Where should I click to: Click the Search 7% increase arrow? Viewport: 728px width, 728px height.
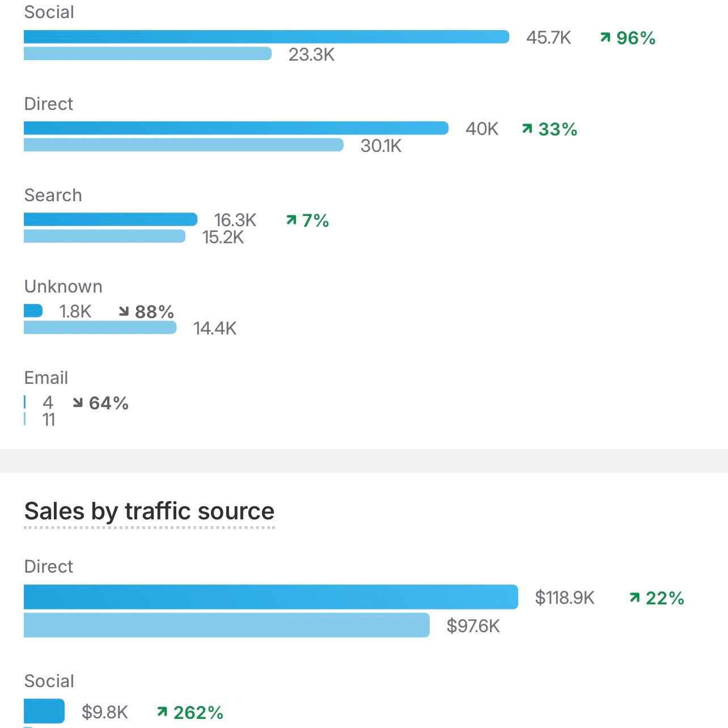click(291, 220)
